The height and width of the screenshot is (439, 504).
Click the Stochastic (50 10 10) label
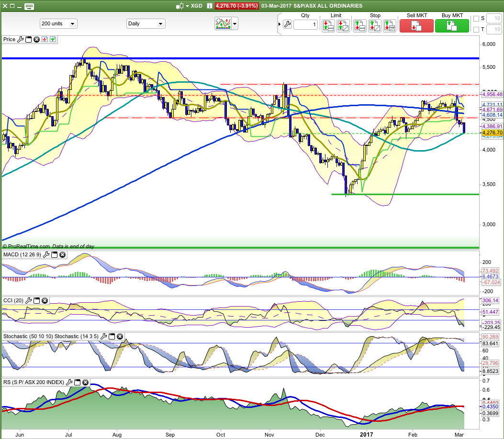tap(28, 337)
